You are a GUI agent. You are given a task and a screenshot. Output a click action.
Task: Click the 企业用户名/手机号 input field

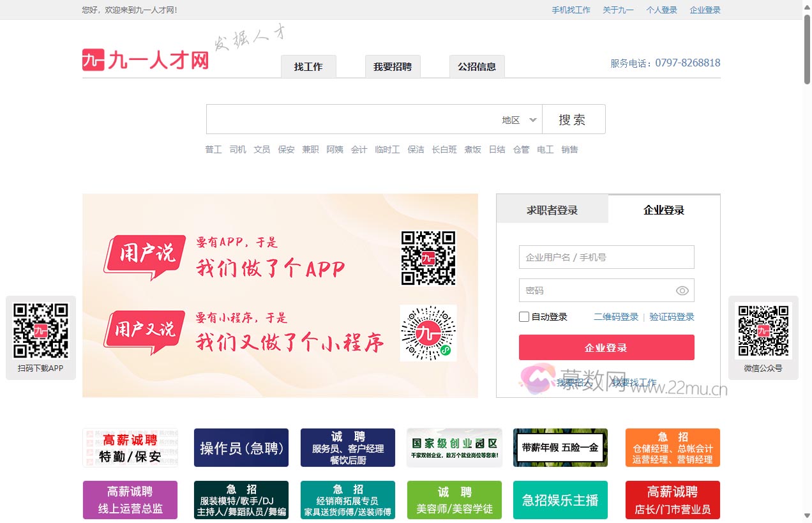[x=606, y=257]
